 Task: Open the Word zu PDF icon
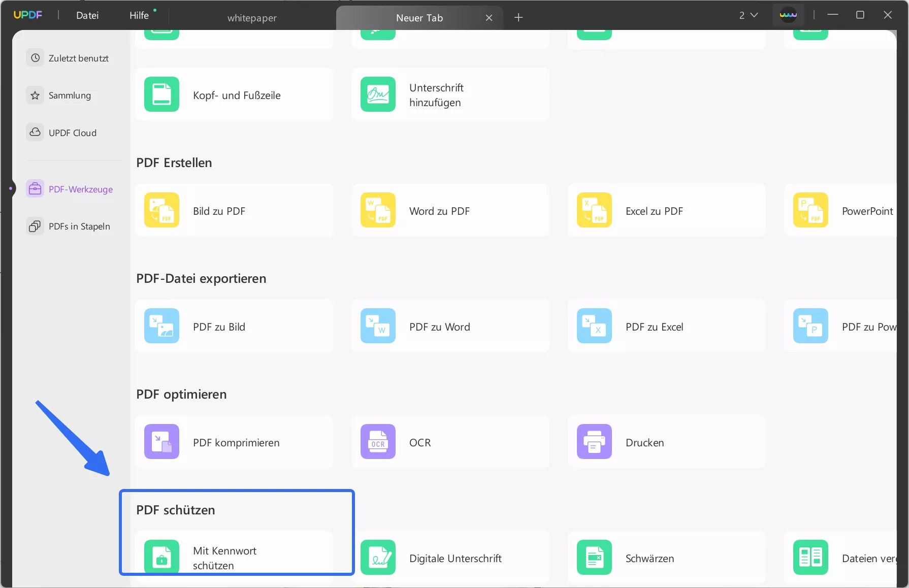pyautogui.click(x=378, y=210)
